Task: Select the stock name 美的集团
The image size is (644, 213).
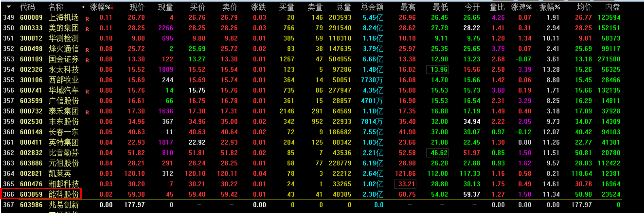Action: tap(64, 28)
